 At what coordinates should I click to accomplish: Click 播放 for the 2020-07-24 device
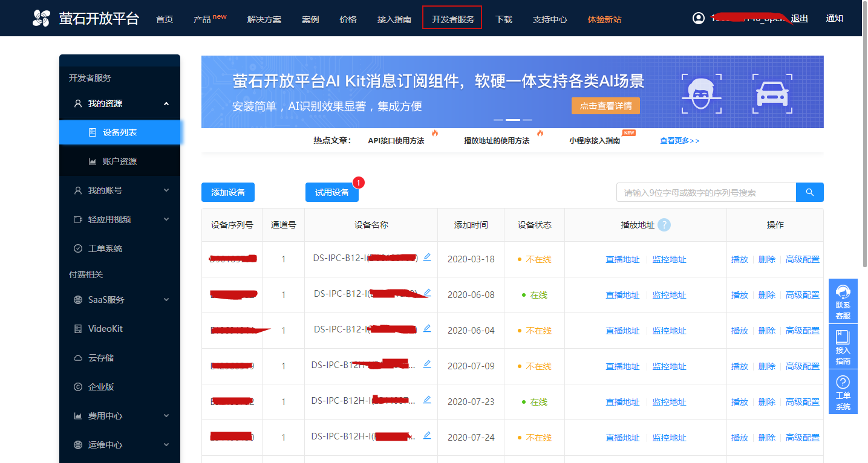pos(740,438)
